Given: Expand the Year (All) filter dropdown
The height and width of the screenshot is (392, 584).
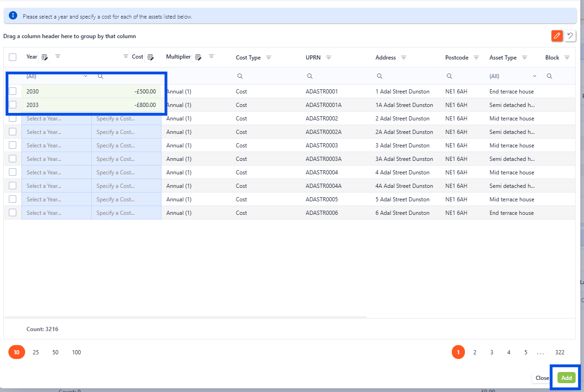Looking at the screenshot, I should (85, 76).
